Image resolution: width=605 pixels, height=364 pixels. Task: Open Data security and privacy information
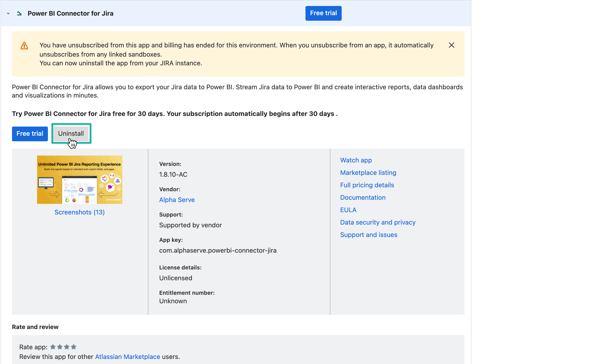tap(378, 222)
